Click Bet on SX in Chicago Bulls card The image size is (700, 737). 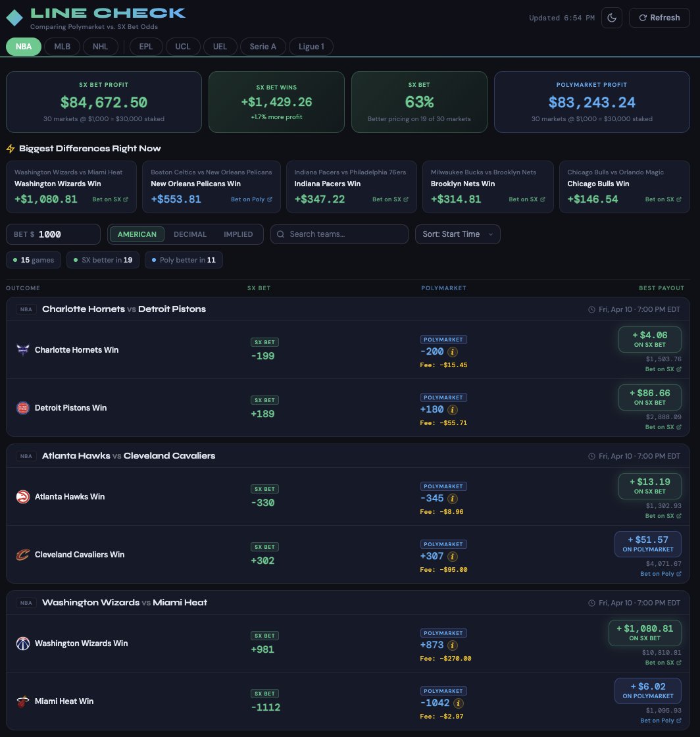663,199
